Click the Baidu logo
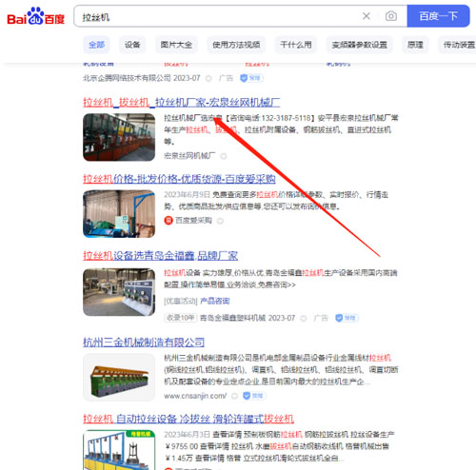476x470 pixels. point(35,16)
